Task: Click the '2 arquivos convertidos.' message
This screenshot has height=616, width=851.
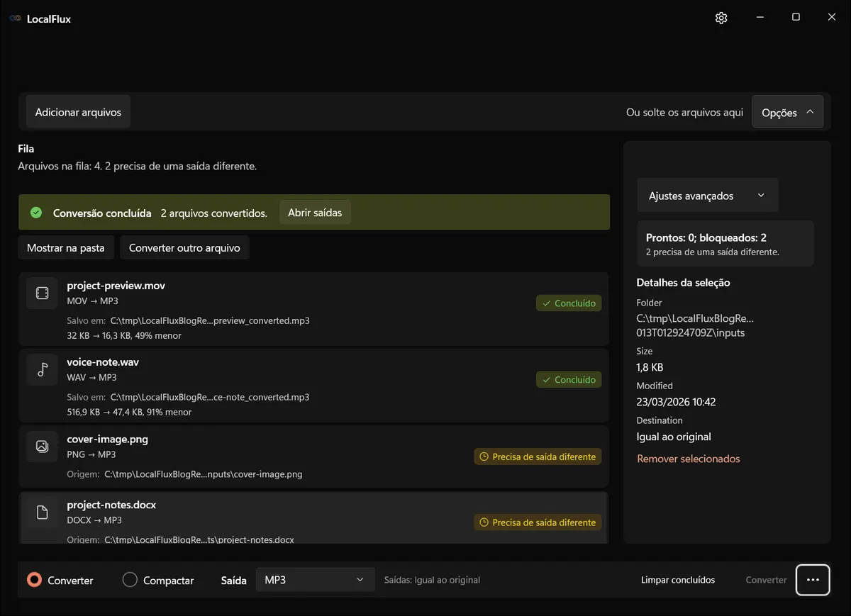Action: pos(213,213)
